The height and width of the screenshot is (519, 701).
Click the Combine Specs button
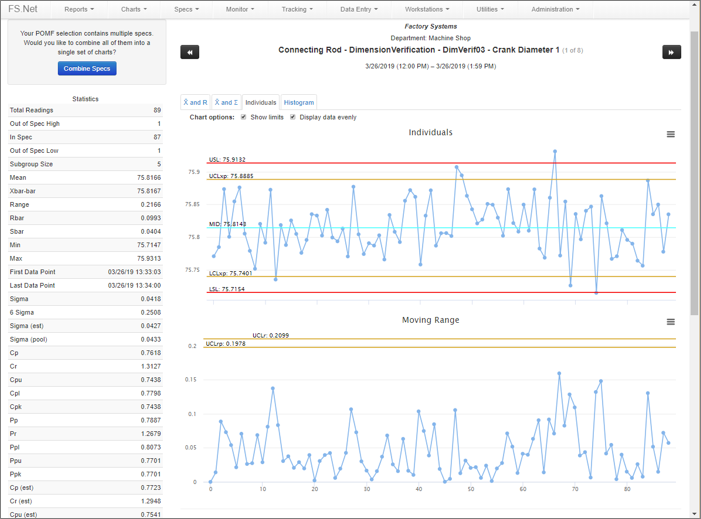(x=87, y=68)
